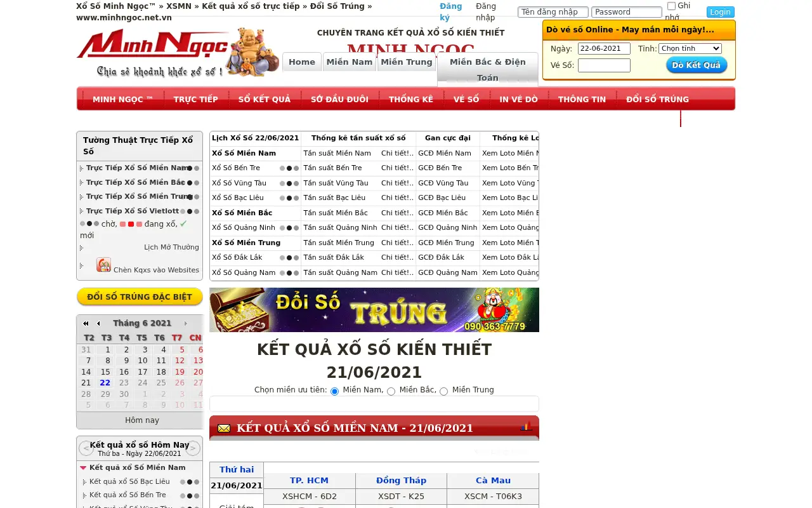Select the Miền Trung radio option
Image resolution: width=812 pixels, height=508 pixels.
click(x=444, y=391)
